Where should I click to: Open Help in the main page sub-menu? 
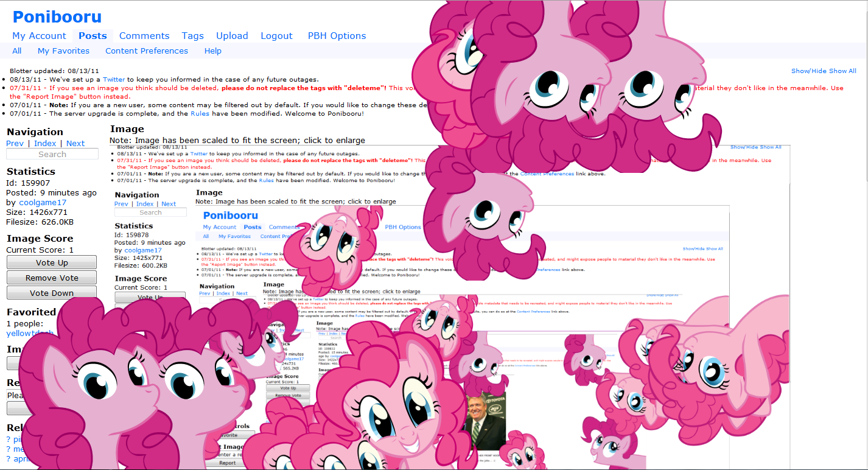pos(213,51)
